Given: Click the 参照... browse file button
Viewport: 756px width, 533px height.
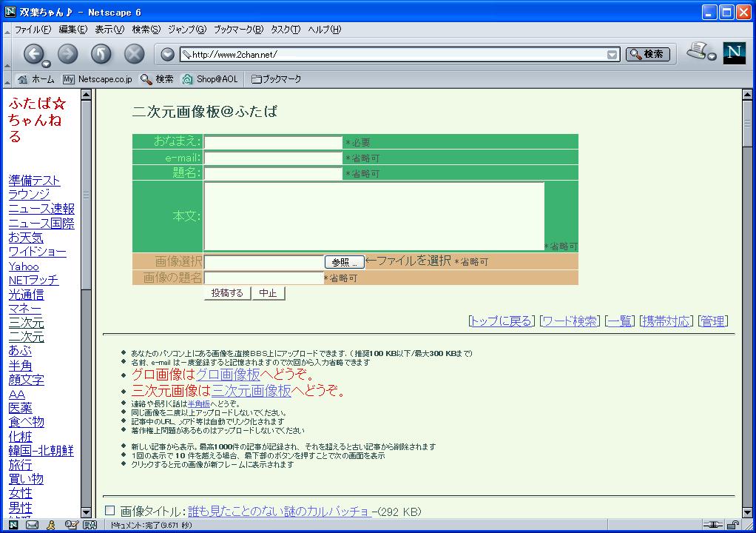Looking at the screenshot, I should tap(344, 262).
